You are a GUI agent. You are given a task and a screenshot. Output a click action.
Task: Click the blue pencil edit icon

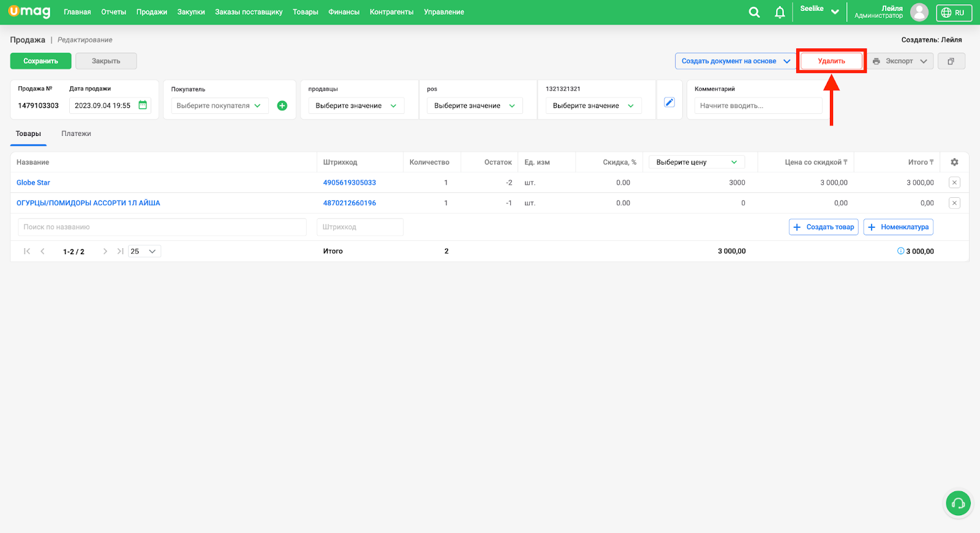click(x=669, y=102)
